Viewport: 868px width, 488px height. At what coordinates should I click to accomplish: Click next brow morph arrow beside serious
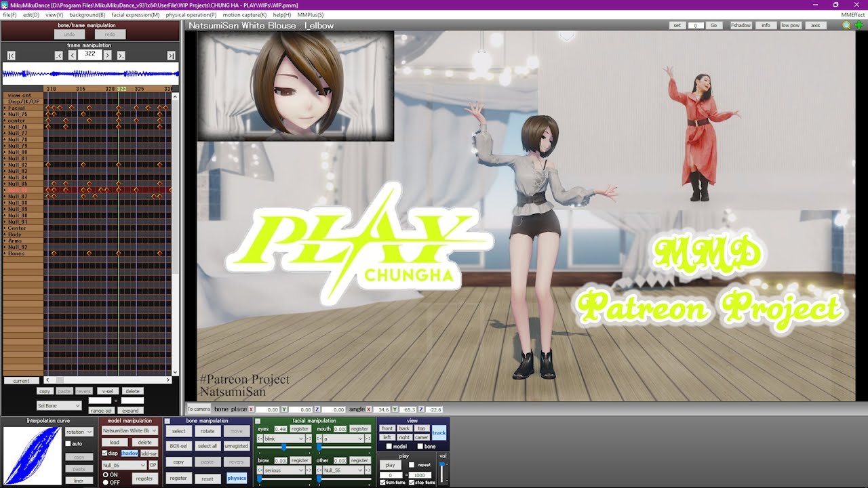[309, 470]
